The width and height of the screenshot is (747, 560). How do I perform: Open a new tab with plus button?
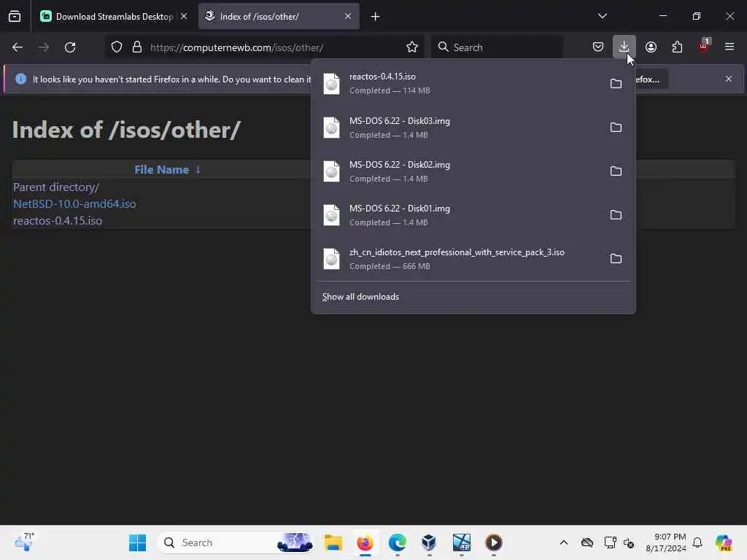[x=376, y=17]
